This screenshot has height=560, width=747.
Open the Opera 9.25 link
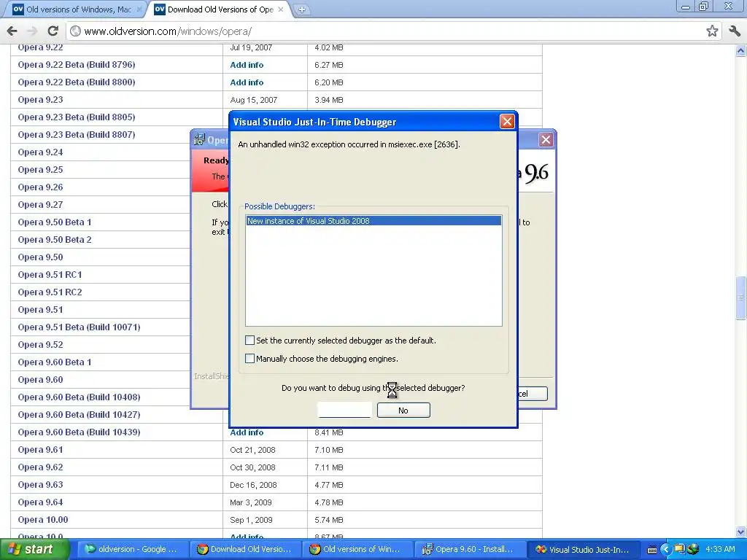pos(41,170)
